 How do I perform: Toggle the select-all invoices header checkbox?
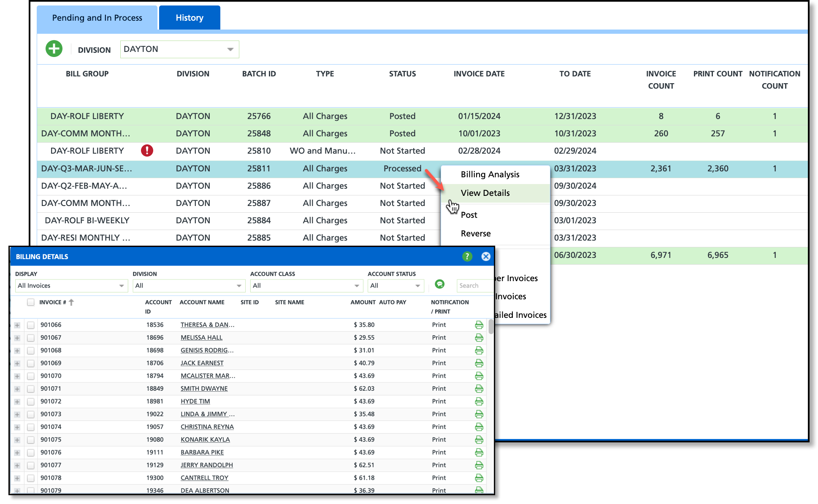coord(30,302)
